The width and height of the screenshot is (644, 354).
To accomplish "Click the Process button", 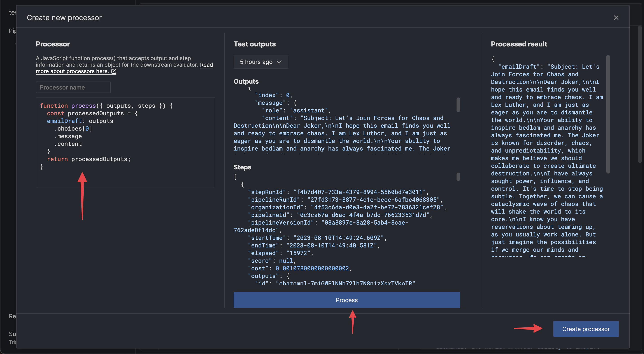I will point(346,300).
